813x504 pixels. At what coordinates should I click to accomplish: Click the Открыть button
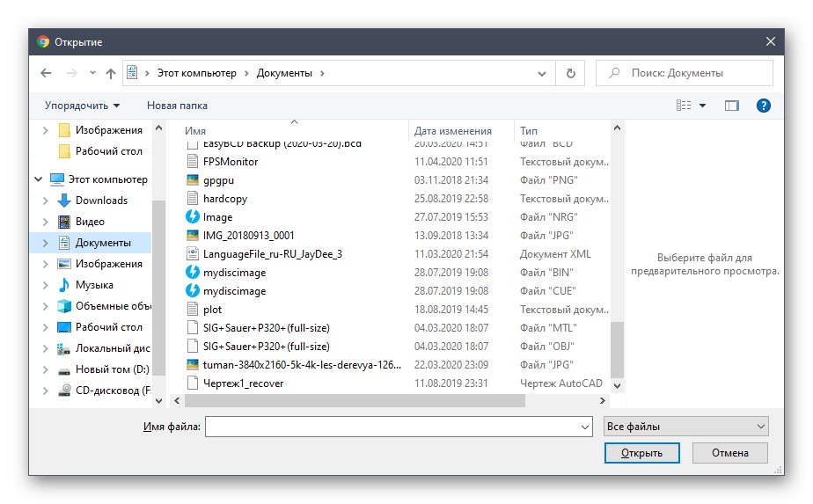pyautogui.click(x=642, y=453)
